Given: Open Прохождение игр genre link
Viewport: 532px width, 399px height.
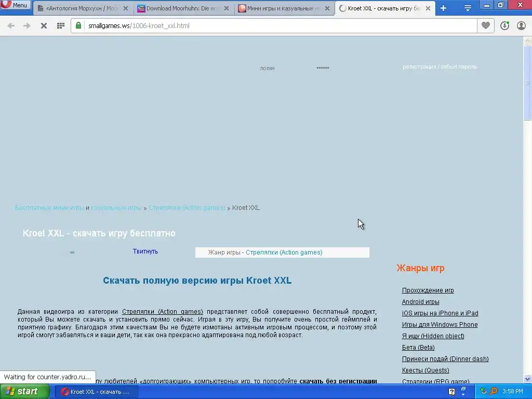Looking at the screenshot, I should [428, 290].
